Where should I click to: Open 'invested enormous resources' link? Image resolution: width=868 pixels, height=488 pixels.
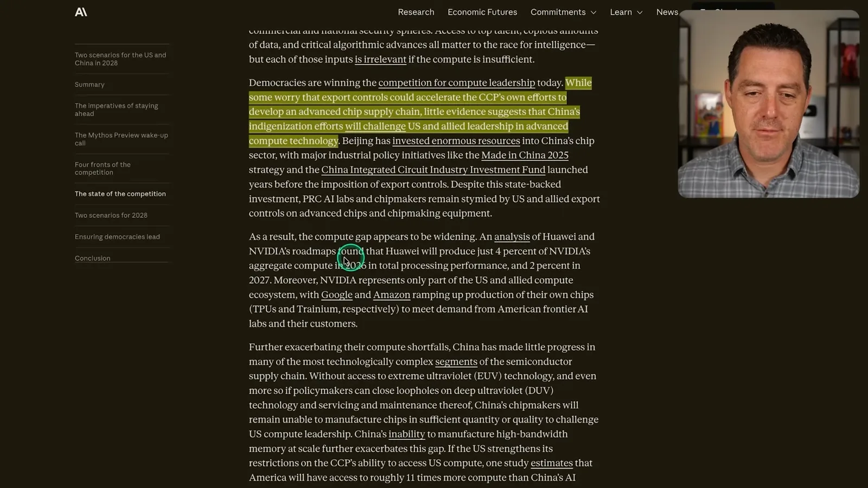(x=456, y=141)
